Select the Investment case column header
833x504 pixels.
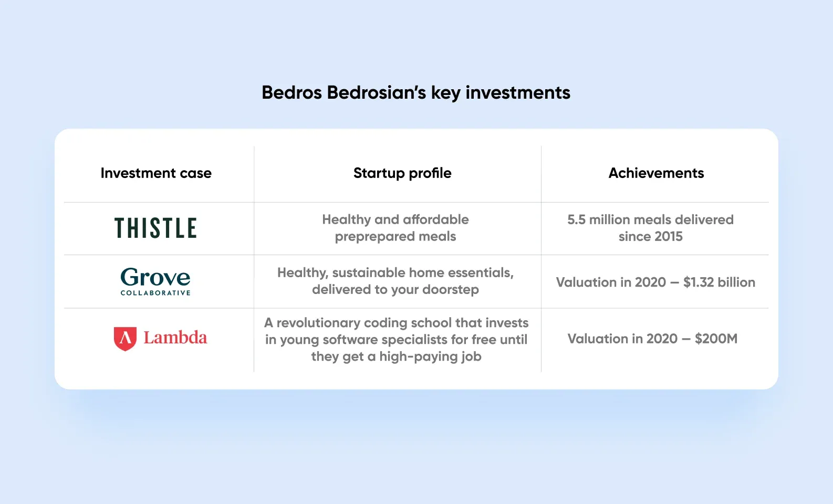156,173
